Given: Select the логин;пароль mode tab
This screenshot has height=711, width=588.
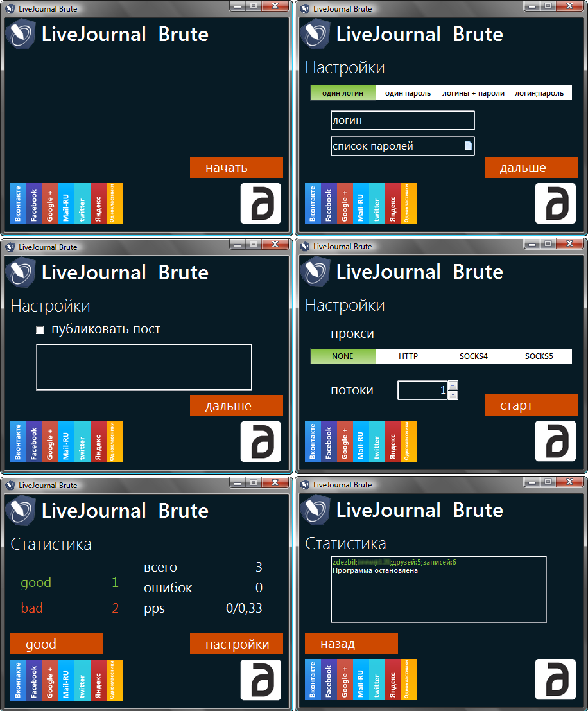Looking at the screenshot, I should coord(539,93).
